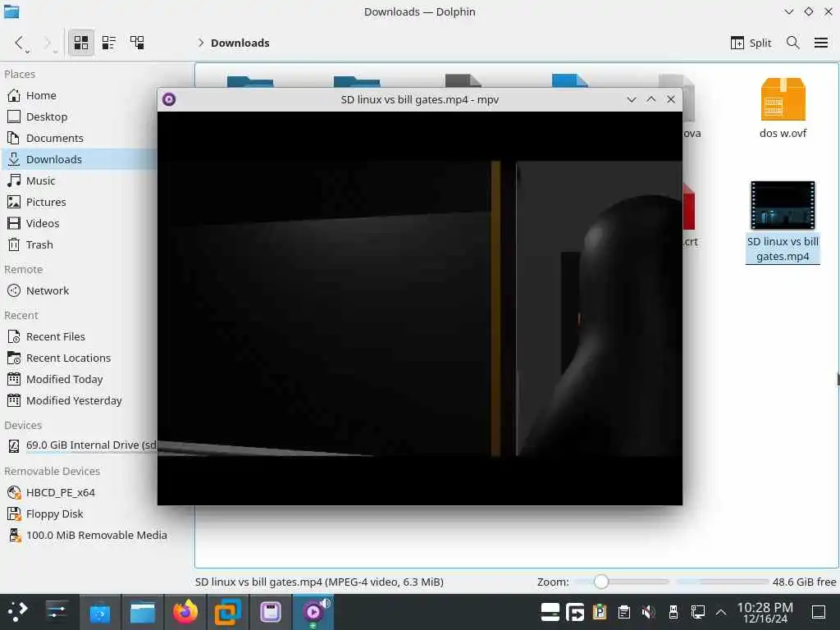
Task: Click the Downloads breadcrumb label
Action: click(240, 43)
